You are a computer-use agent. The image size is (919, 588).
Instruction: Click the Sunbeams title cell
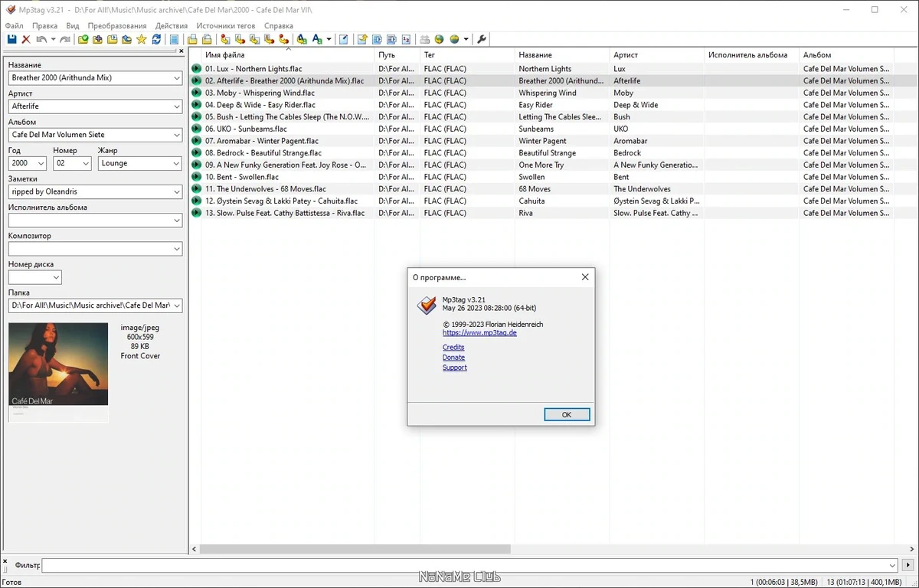pyautogui.click(x=536, y=129)
